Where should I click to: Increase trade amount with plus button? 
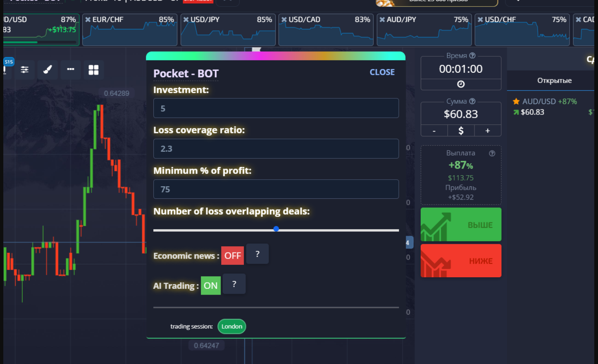point(488,131)
